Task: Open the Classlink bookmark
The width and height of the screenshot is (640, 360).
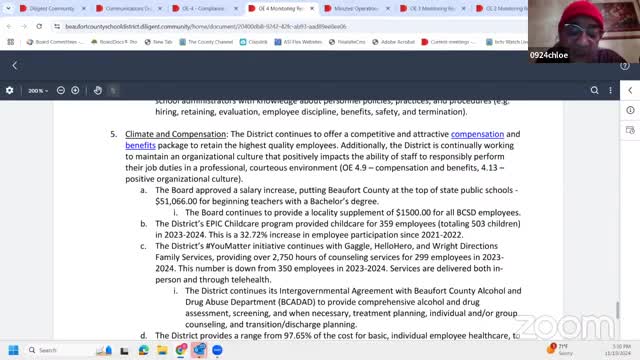Action: 253,42
